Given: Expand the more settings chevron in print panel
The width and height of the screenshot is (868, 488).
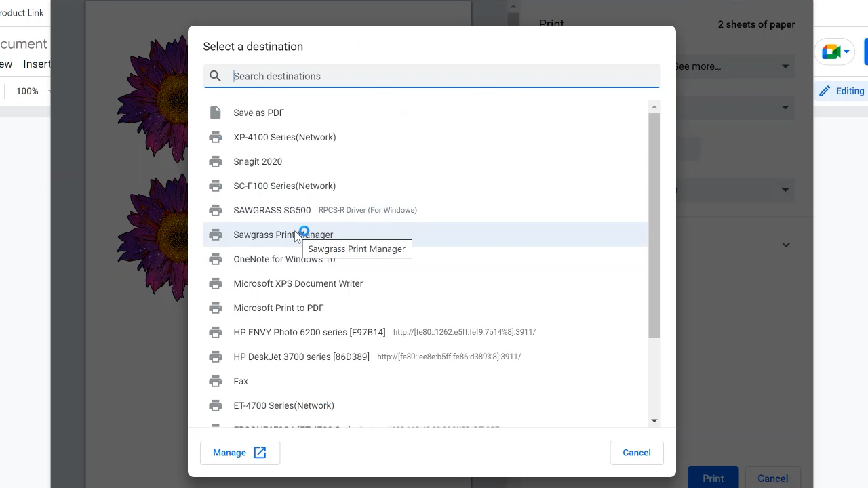Looking at the screenshot, I should click(786, 245).
